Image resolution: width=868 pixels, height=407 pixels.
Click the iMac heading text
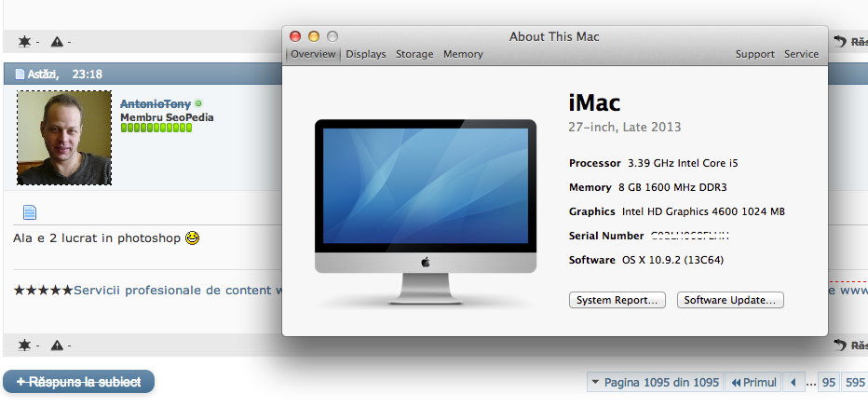point(594,102)
